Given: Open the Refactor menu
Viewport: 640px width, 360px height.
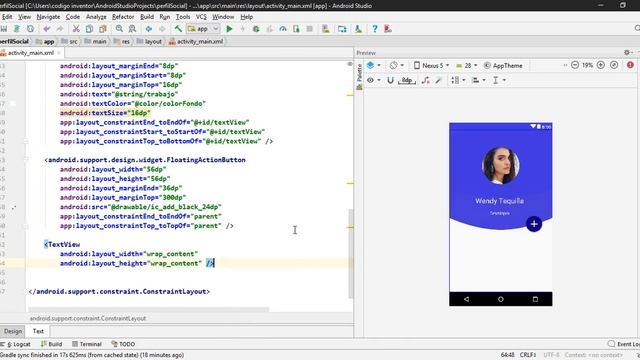Looking at the screenshot, I should click(x=123, y=17).
